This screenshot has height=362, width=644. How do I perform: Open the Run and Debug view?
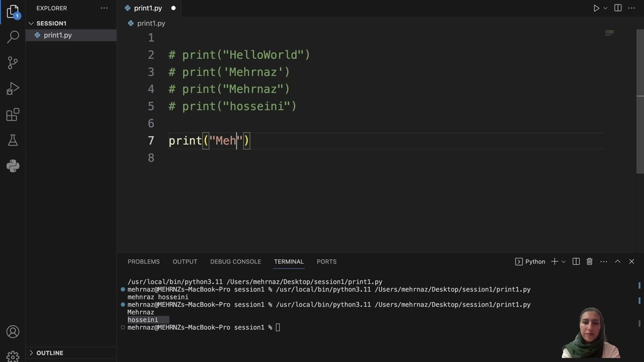click(x=13, y=88)
